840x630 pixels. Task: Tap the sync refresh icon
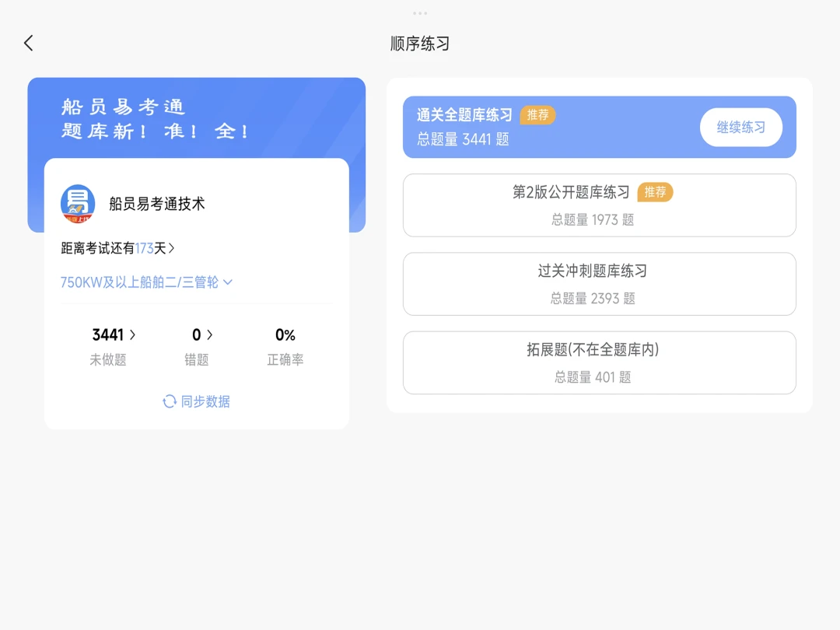170,401
